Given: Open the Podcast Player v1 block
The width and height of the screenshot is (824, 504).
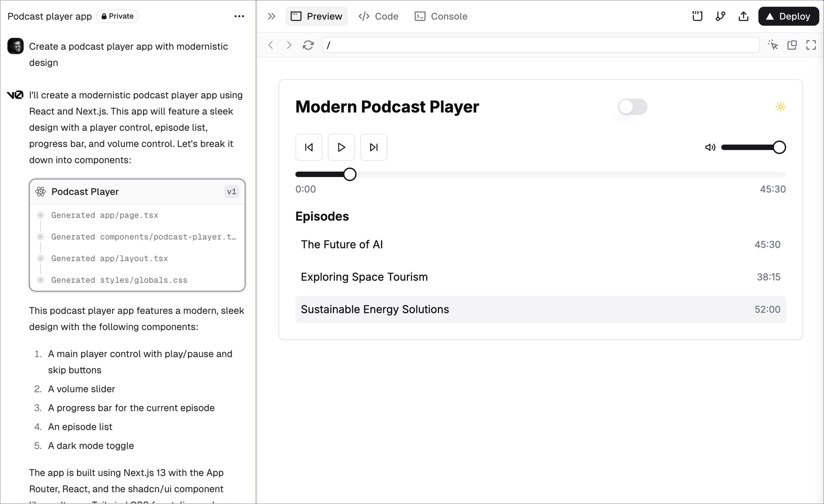Looking at the screenshot, I should [x=137, y=192].
